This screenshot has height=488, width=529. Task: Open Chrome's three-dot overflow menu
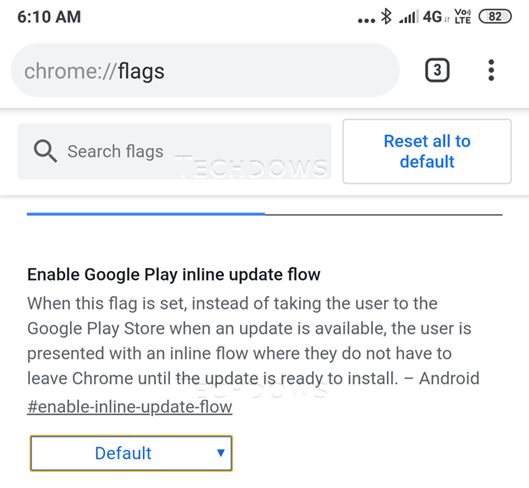coord(491,70)
